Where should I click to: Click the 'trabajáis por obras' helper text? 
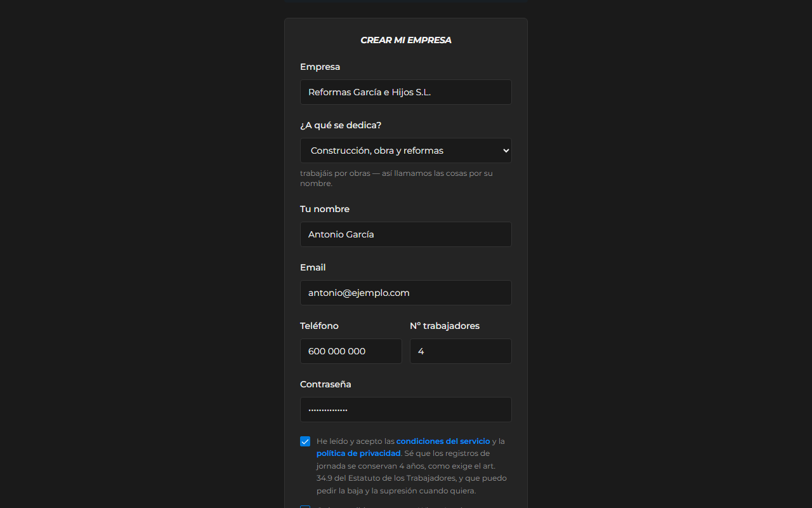[x=396, y=178]
